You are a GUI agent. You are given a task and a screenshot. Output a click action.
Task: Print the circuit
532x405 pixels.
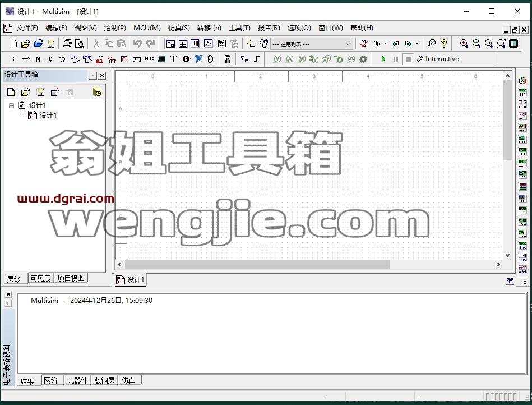click(67, 43)
